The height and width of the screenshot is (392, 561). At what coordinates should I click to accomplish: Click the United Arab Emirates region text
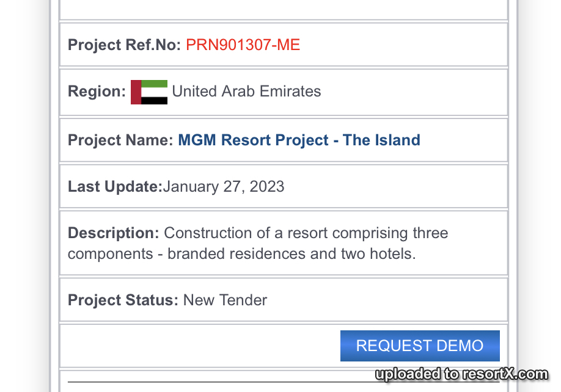[246, 92]
